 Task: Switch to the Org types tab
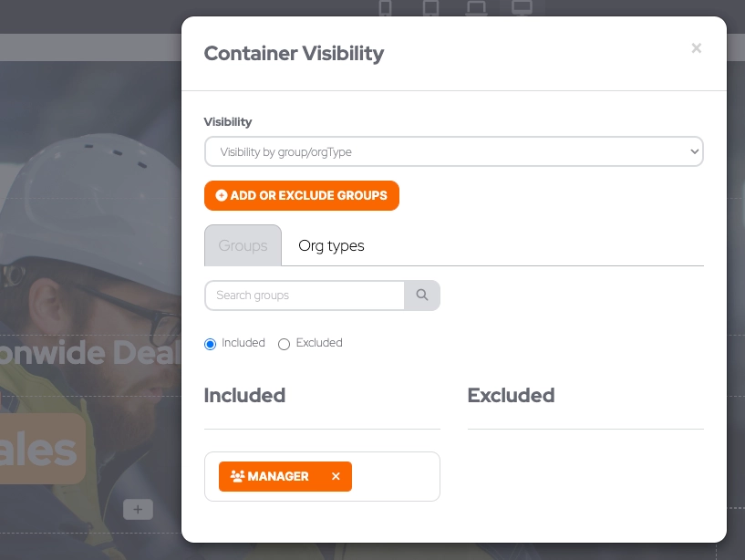click(331, 245)
